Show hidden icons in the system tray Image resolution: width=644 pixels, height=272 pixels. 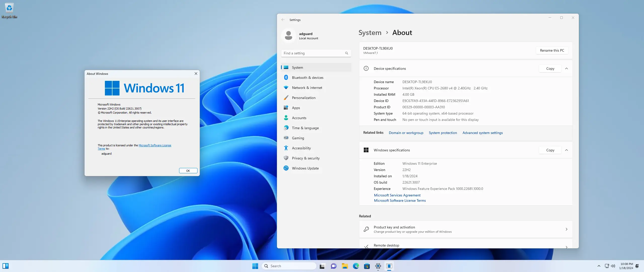point(598,266)
